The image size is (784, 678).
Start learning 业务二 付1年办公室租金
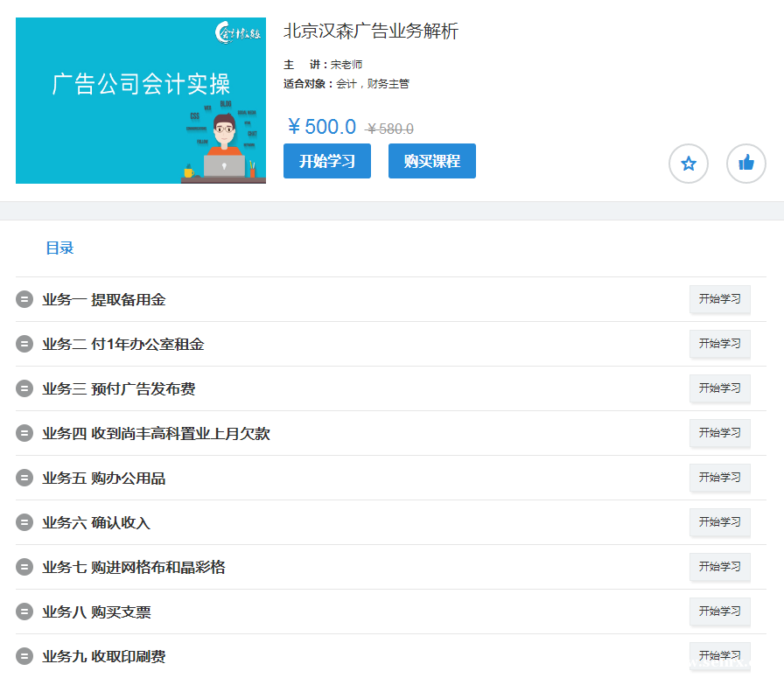click(719, 344)
